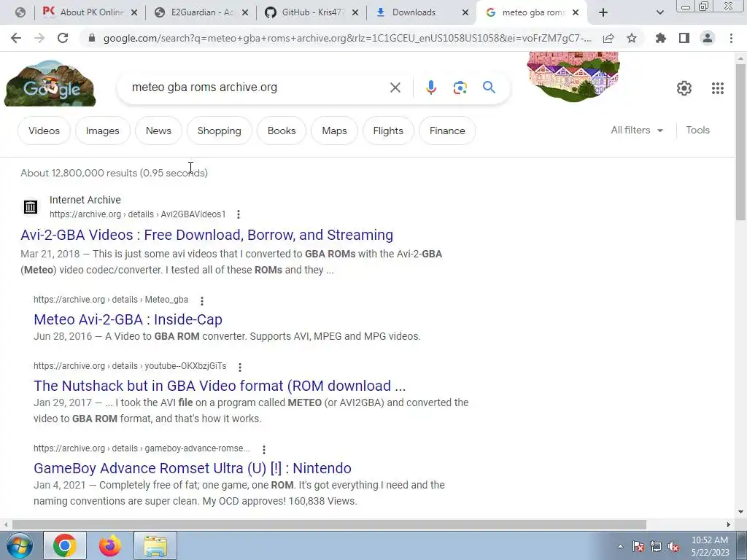Viewport: 747px width, 560px height.
Task: Open the Meteo Avi-2-GBA : Inside-Cap link
Action: [128, 319]
